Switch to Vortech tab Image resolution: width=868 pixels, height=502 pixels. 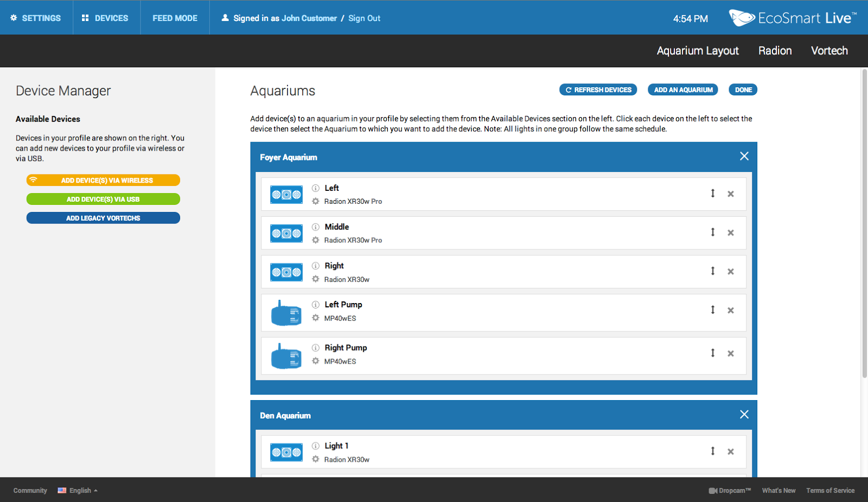[829, 50]
